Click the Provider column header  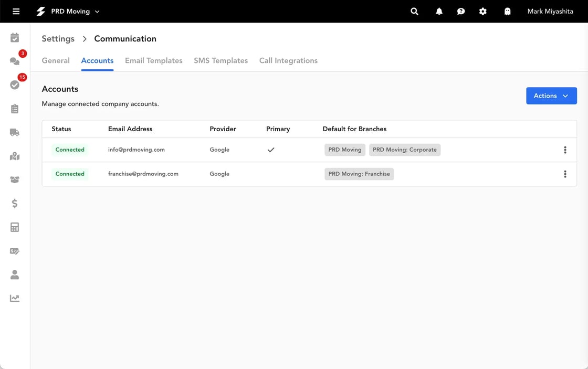[223, 129]
